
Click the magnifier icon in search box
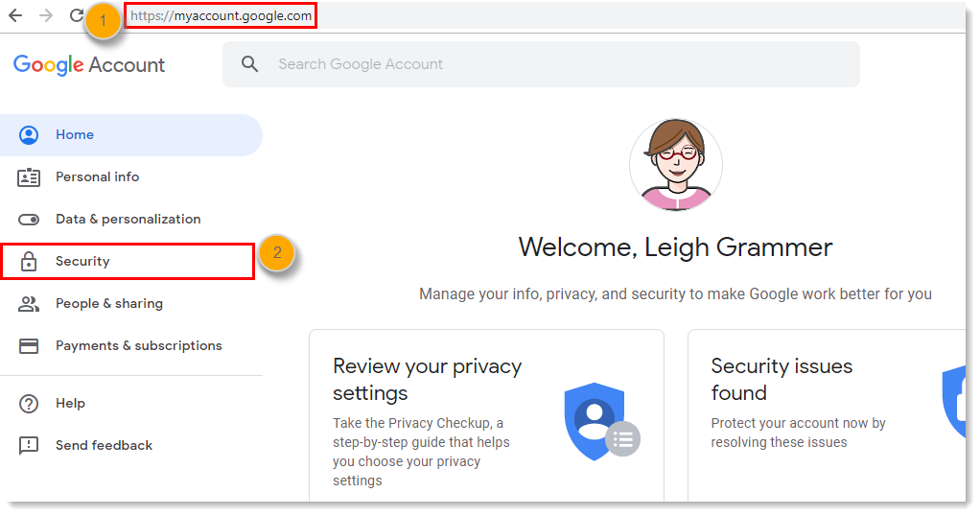click(x=250, y=64)
